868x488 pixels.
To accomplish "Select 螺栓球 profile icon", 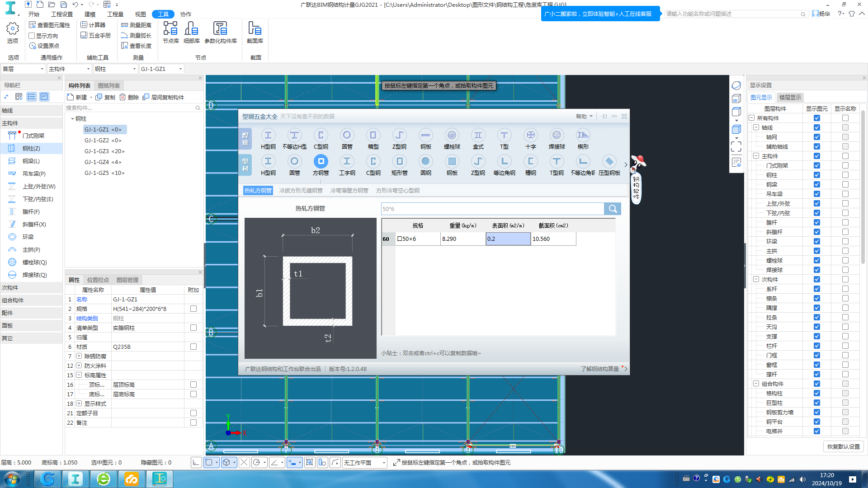I will click(452, 135).
